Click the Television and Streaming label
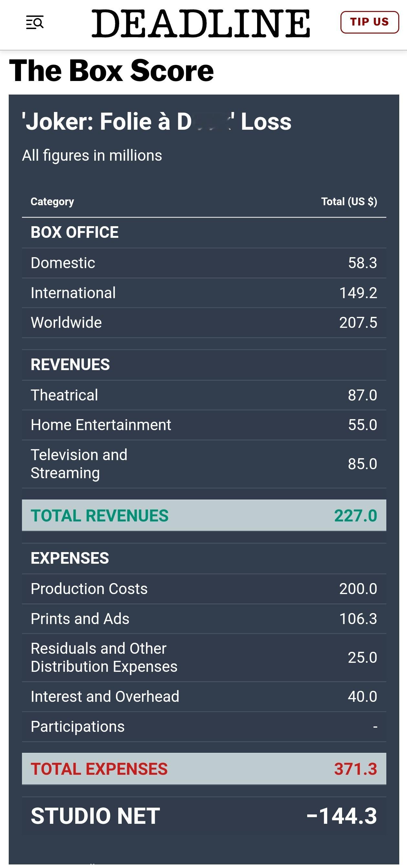407x868 pixels. tap(79, 464)
